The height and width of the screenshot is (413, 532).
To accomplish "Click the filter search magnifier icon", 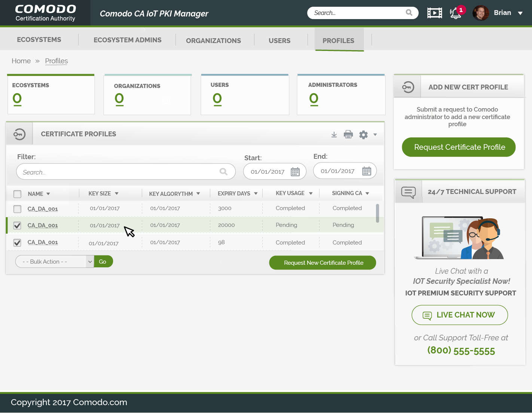I will point(223,171).
